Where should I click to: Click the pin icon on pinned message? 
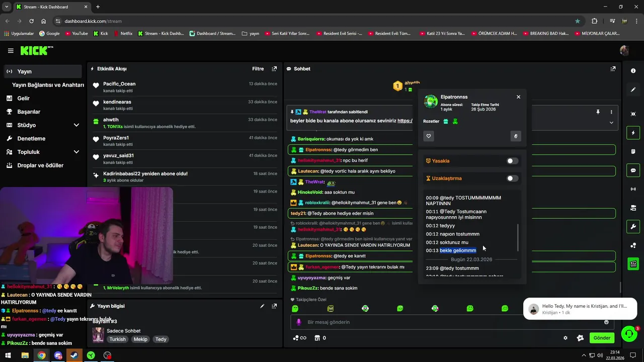tap(598, 112)
